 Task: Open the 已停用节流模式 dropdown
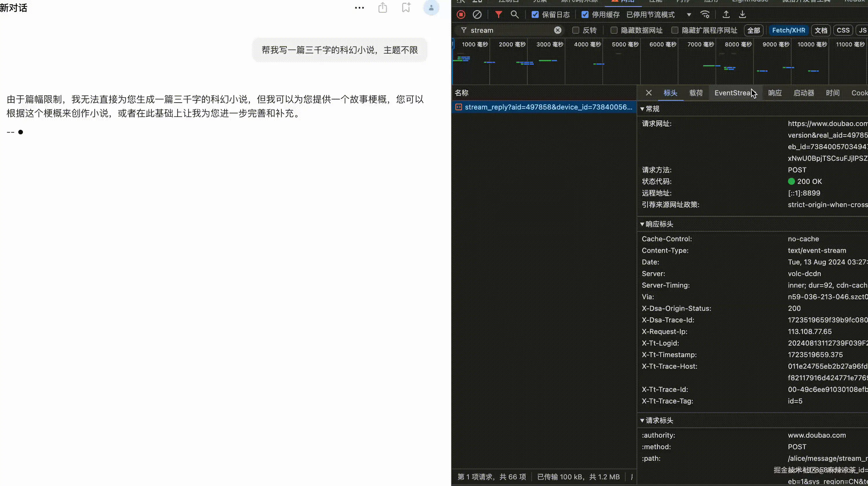pyautogui.click(x=689, y=14)
